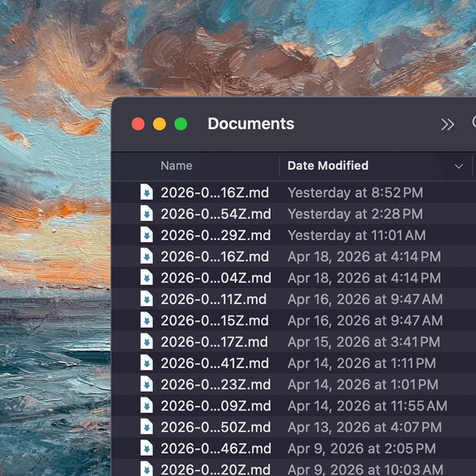
Task: Click date 'Apr 15, 2026 at 3:41 PM'
Action: click(x=364, y=342)
